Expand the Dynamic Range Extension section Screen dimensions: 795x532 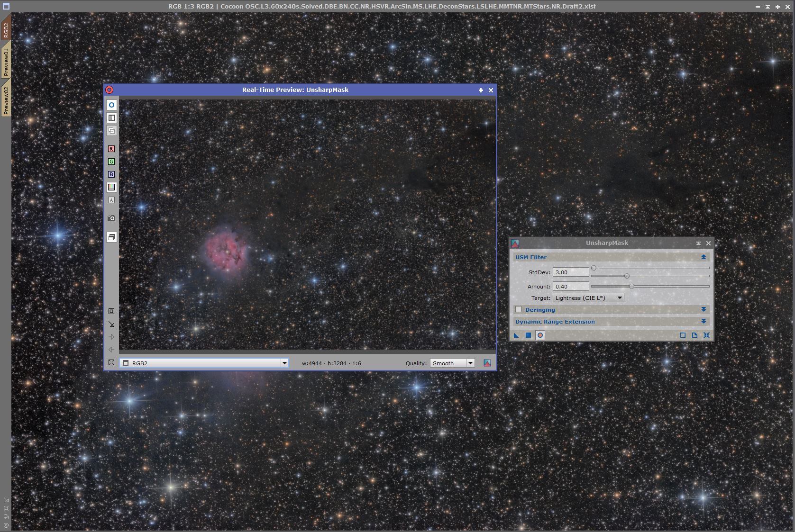pyautogui.click(x=704, y=322)
